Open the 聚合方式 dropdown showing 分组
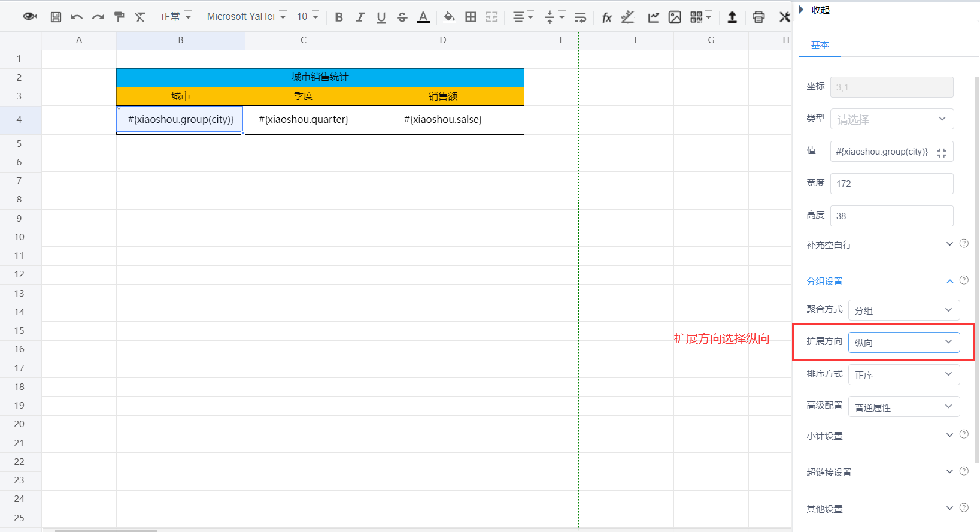Viewport: 980px width, 532px height. click(904, 310)
